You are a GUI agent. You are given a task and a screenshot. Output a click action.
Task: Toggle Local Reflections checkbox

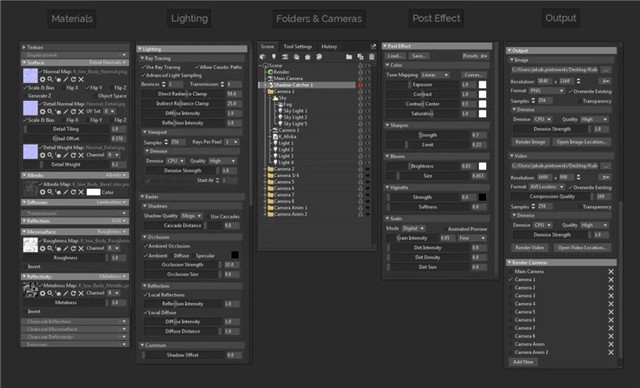tap(146, 295)
